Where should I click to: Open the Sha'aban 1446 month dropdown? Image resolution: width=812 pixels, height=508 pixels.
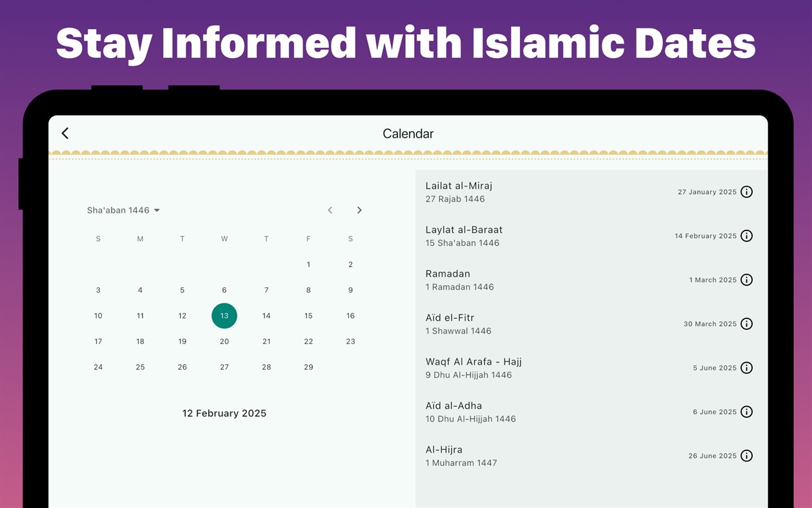coord(123,210)
